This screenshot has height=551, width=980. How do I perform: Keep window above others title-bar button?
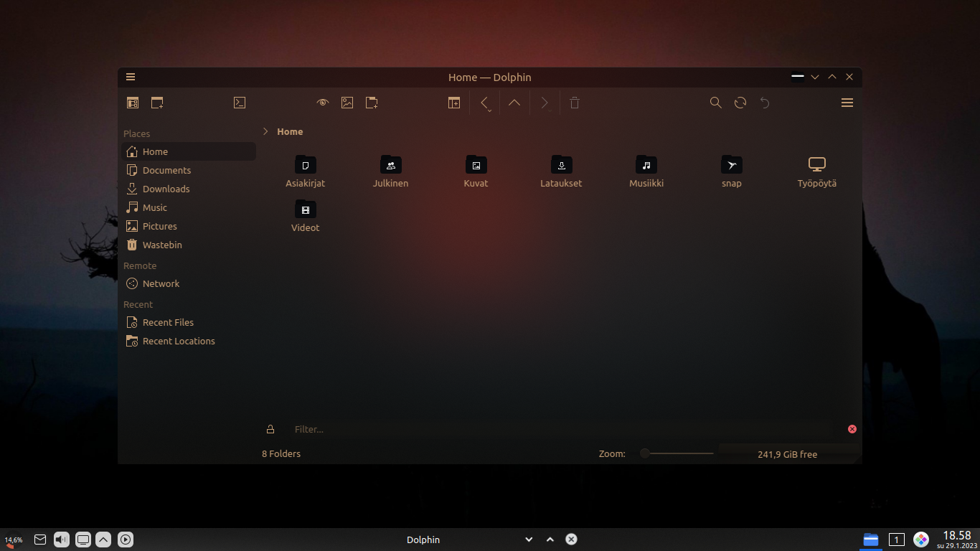coord(798,77)
